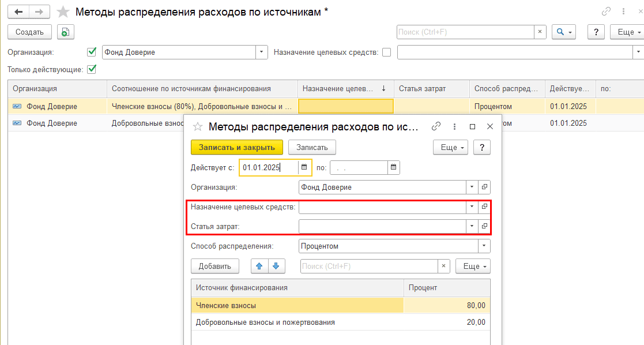Move row up with blue arrow

click(259, 266)
